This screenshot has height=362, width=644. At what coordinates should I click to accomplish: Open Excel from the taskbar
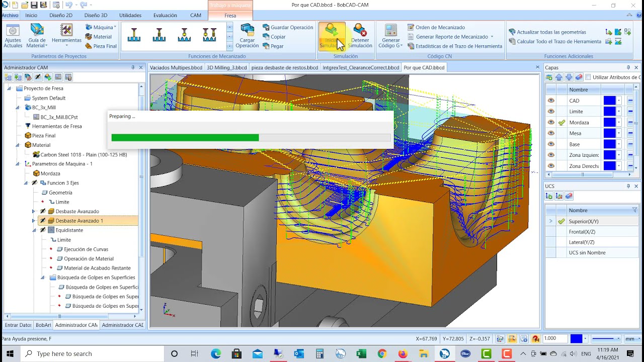(x=361, y=354)
